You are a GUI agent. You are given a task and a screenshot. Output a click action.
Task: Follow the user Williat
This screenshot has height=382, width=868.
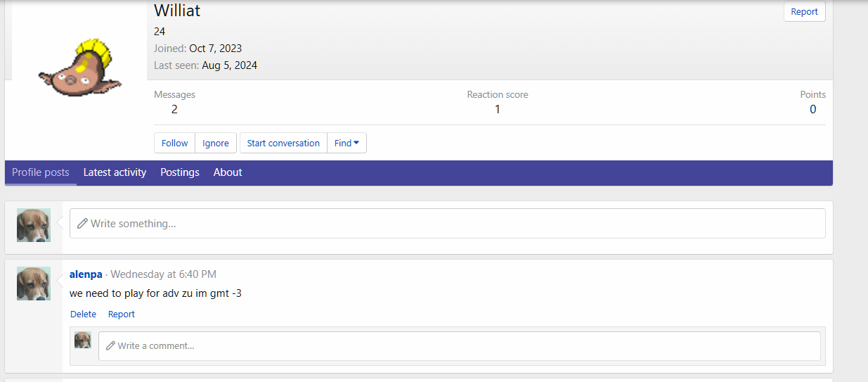point(174,143)
